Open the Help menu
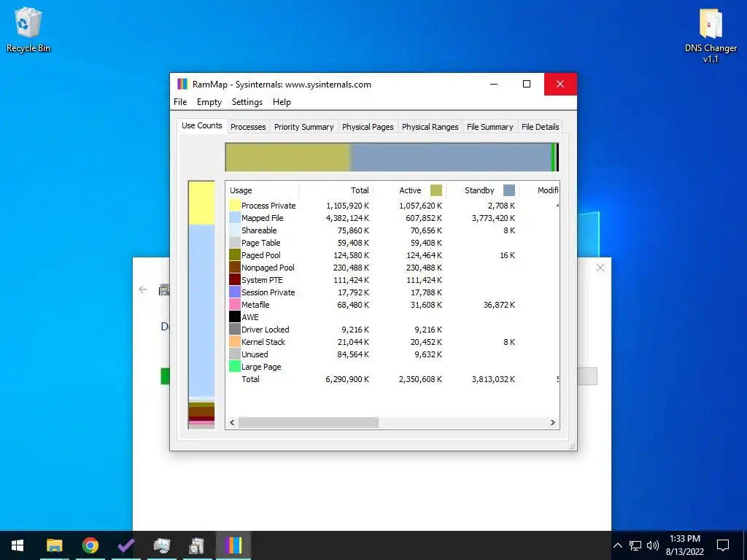The width and height of the screenshot is (747, 560). (x=282, y=102)
